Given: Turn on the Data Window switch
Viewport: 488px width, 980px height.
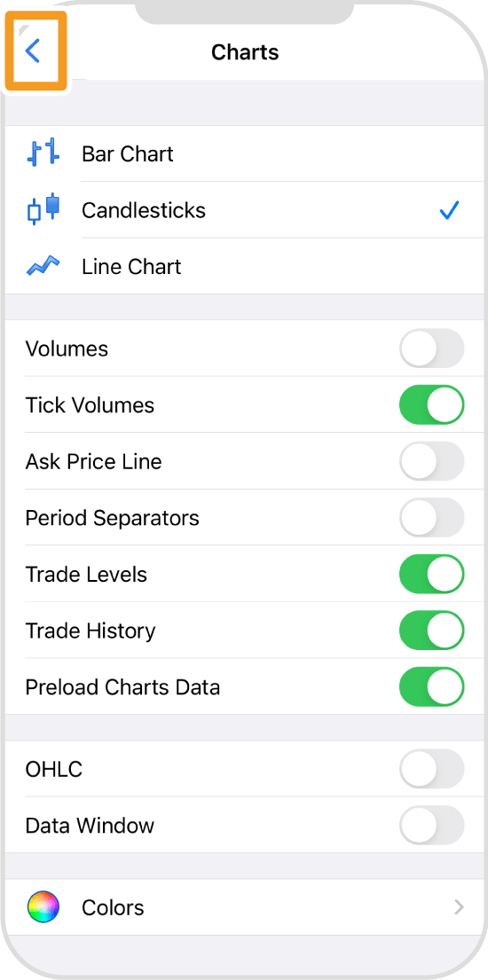Looking at the screenshot, I should point(432,825).
